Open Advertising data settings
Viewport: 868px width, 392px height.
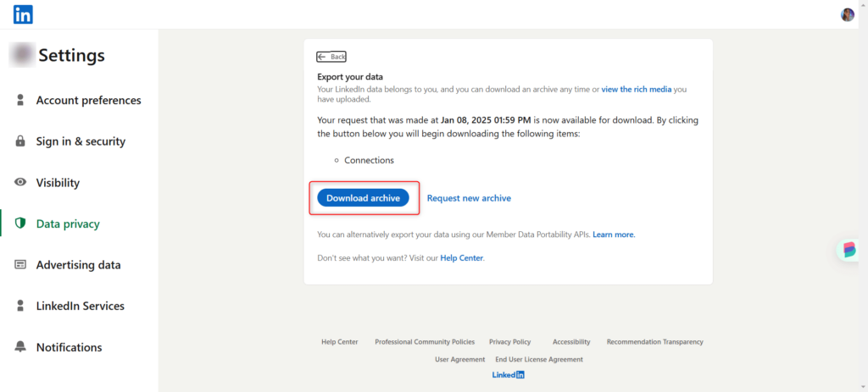[x=79, y=265]
